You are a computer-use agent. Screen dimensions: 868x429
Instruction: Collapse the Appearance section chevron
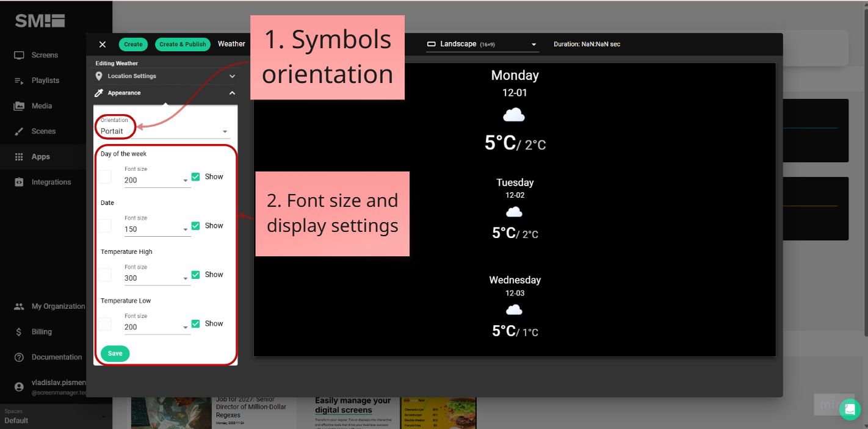pyautogui.click(x=231, y=93)
